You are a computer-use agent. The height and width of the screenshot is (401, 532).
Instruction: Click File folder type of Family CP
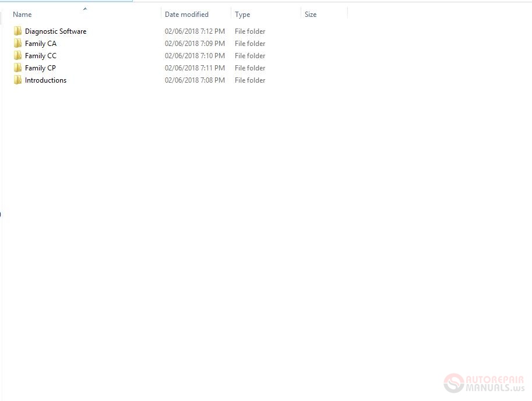pyautogui.click(x=250, y=68)
